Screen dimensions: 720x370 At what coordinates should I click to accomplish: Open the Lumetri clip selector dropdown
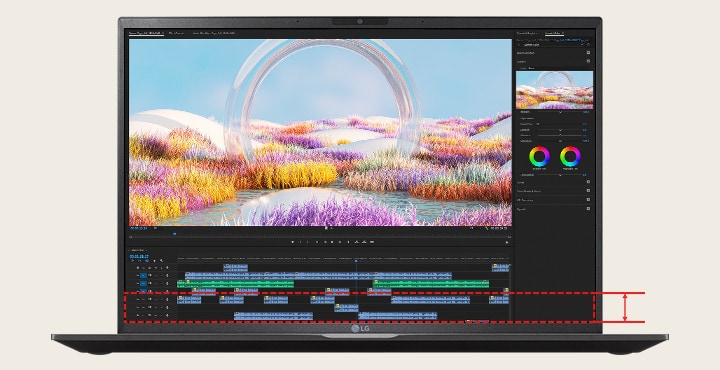(553, 45)
